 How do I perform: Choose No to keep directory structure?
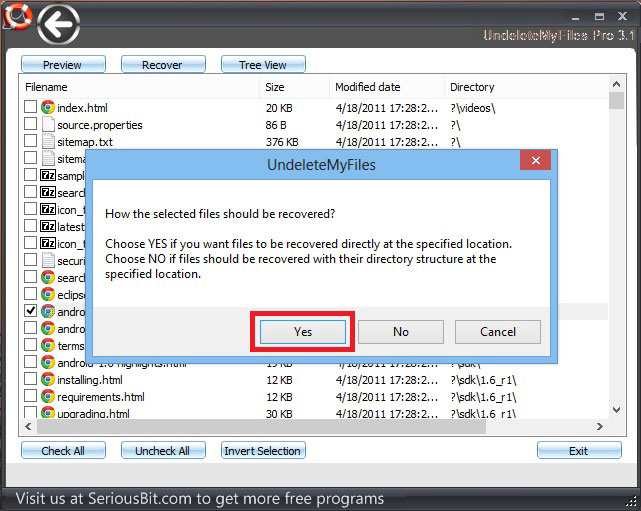(x=401, y=332)
